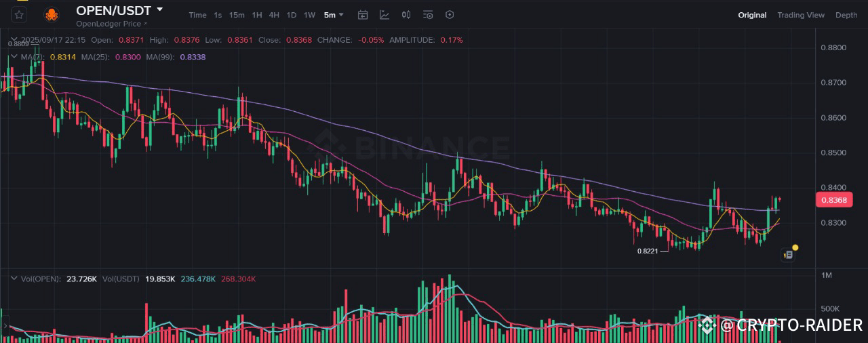Viewport: 868px width, 343px height.
Task: Switch to the Depth chart
Action: point(846,15)
